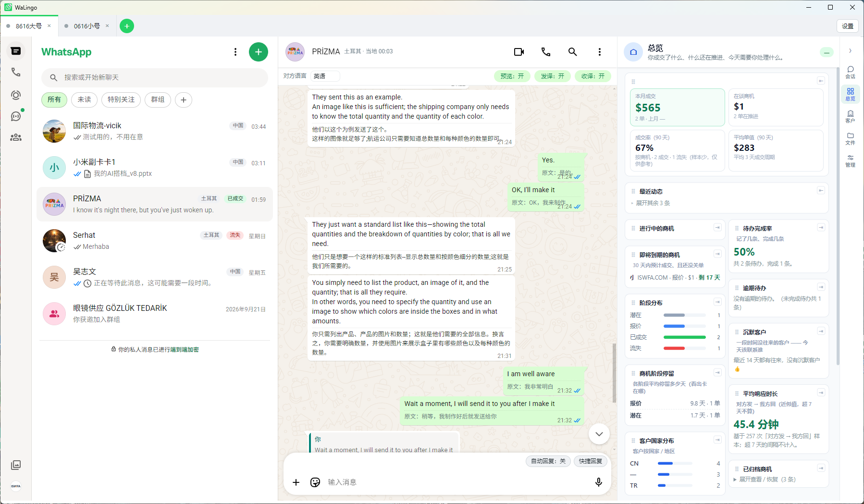This screenshot has height=504, width=864.
Task: Search within the PRİZMA chat
Action: coord(572,51)
